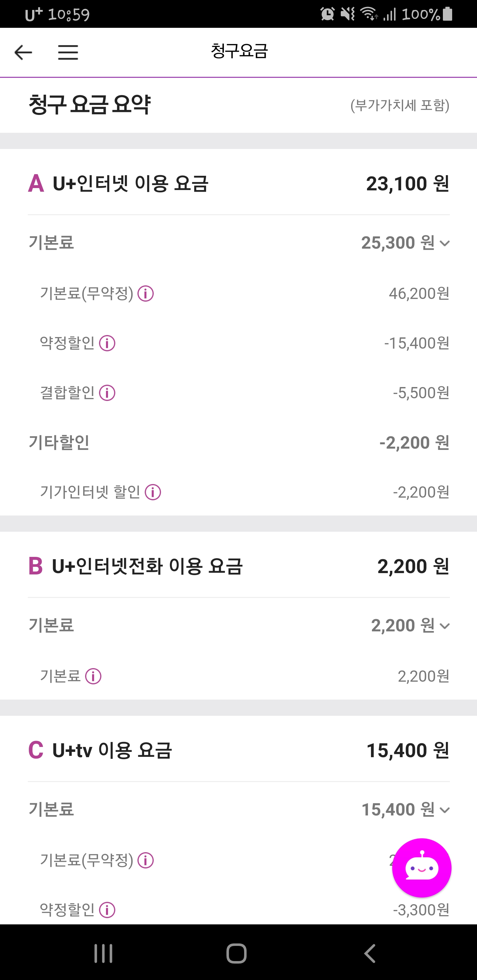The height and width of the screenshot is (980, 477).
Task: Open the hamburger menu
Action: point(68,52)
